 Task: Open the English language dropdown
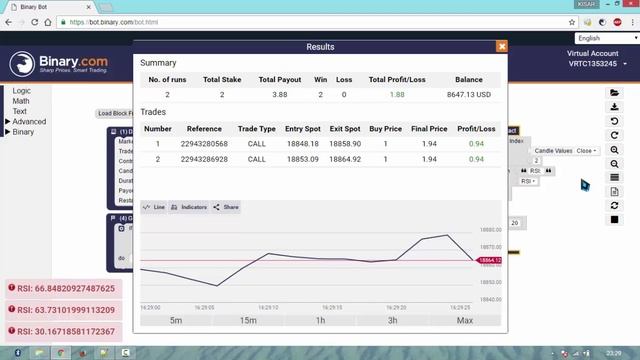(607, 38)
